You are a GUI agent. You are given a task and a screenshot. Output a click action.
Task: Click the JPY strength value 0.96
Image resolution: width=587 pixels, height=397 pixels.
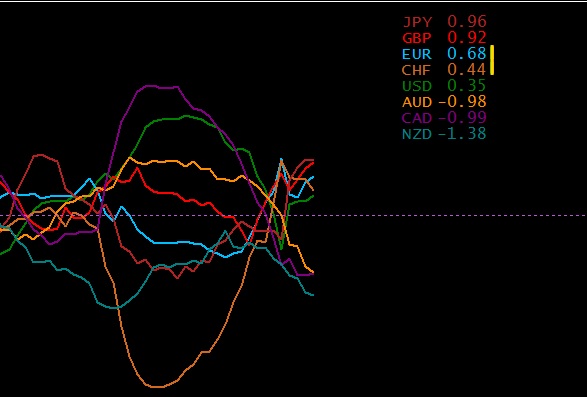pyautogui.click(x=467, y=22)
